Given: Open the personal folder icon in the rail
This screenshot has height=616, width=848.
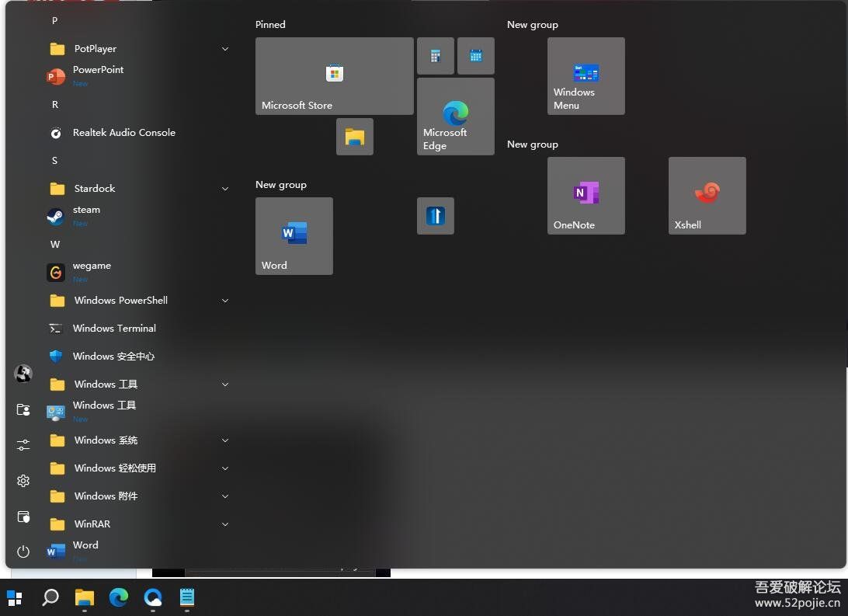Looking at the screenshot, I should click(x=23, y=409).
